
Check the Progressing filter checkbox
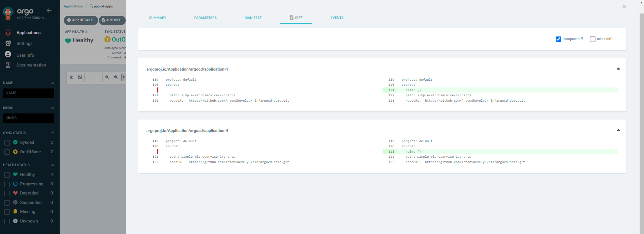click(x=7, y=184)
